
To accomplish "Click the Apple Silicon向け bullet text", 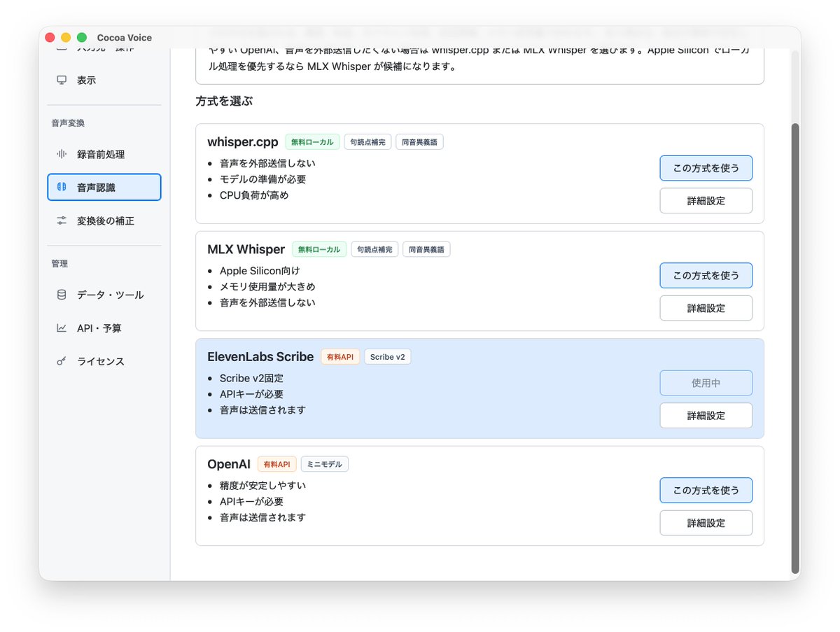I will click(260, 271).
